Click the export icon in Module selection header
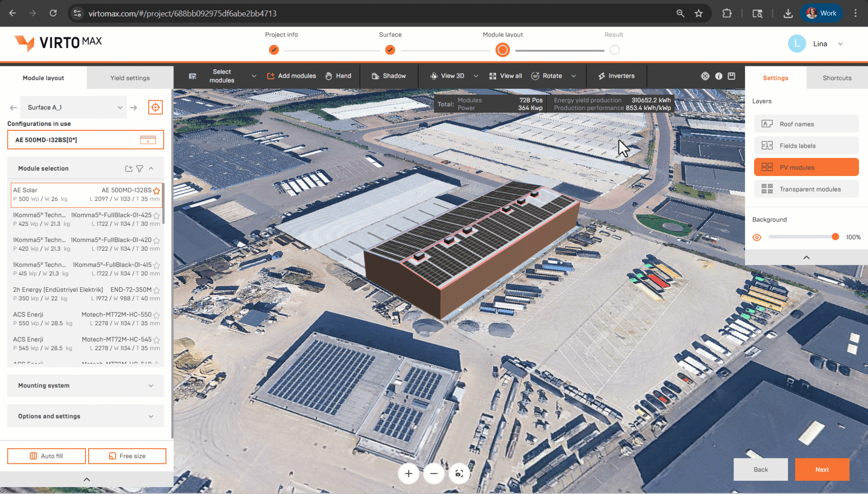The image size is (868, 494). [129, 169]
